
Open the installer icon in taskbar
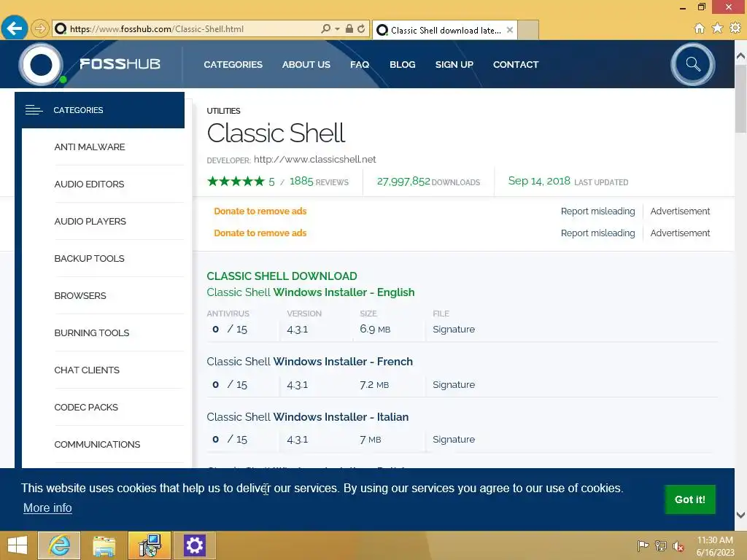pyautogui.click(x=150, y=545)
